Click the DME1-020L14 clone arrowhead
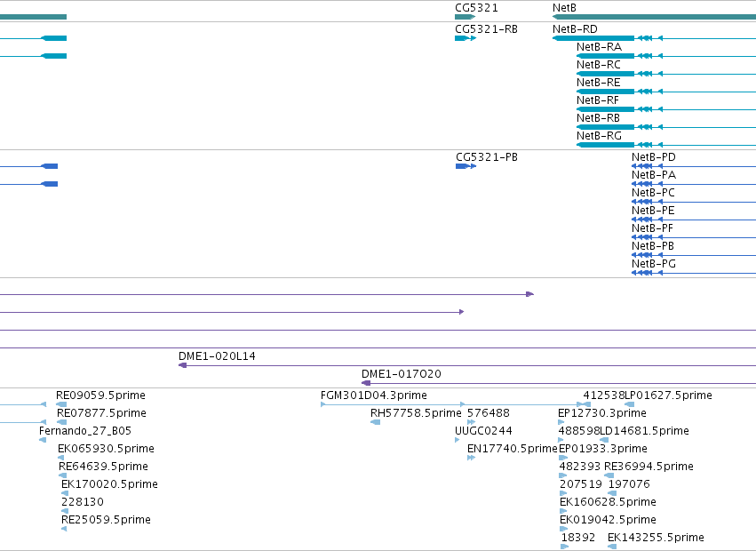The width and height of the screenshot is (756, 551). click(182, 365)
